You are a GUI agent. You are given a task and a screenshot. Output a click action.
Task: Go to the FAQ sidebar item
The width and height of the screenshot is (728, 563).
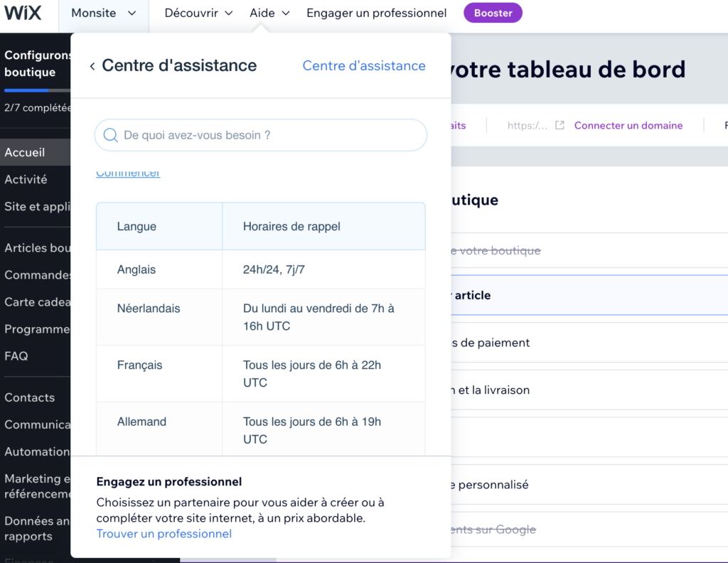16,356
